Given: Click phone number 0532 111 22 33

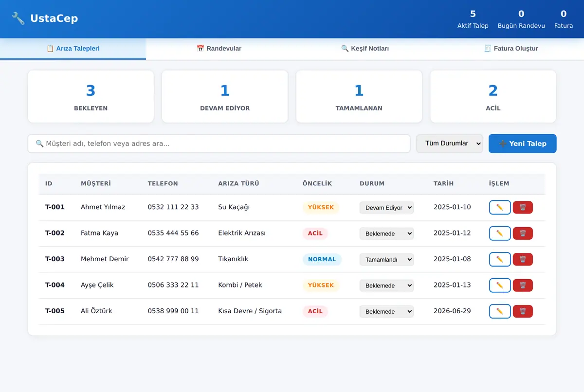Looking at the screenshot, I should tap(173, 207).
